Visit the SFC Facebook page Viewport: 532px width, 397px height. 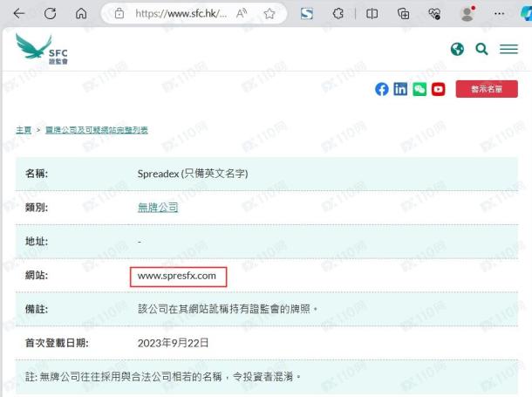click(382, 89)
